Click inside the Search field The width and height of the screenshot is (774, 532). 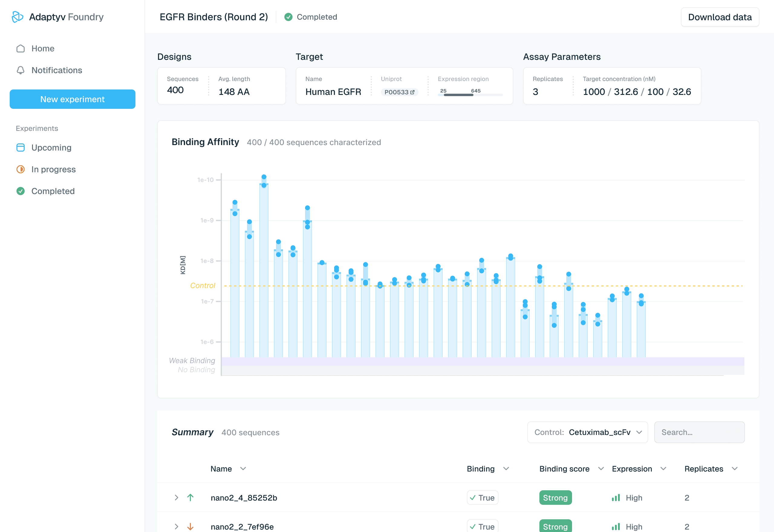[x=699, y=432]
